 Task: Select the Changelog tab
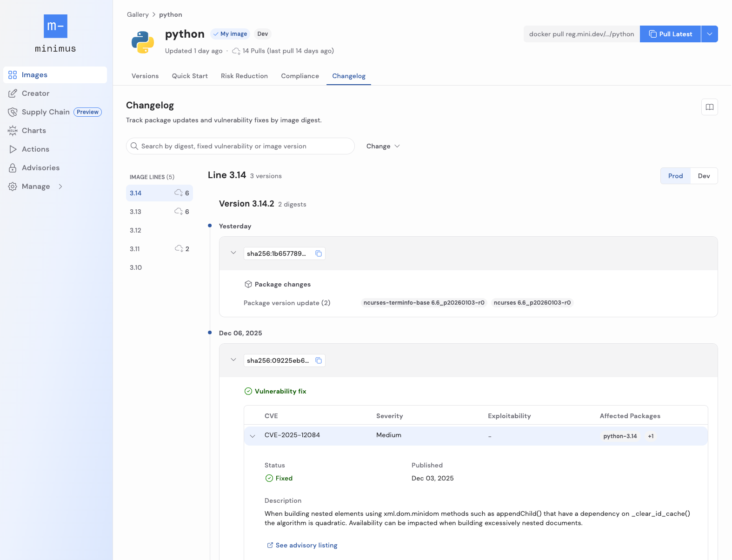point(349,76)
